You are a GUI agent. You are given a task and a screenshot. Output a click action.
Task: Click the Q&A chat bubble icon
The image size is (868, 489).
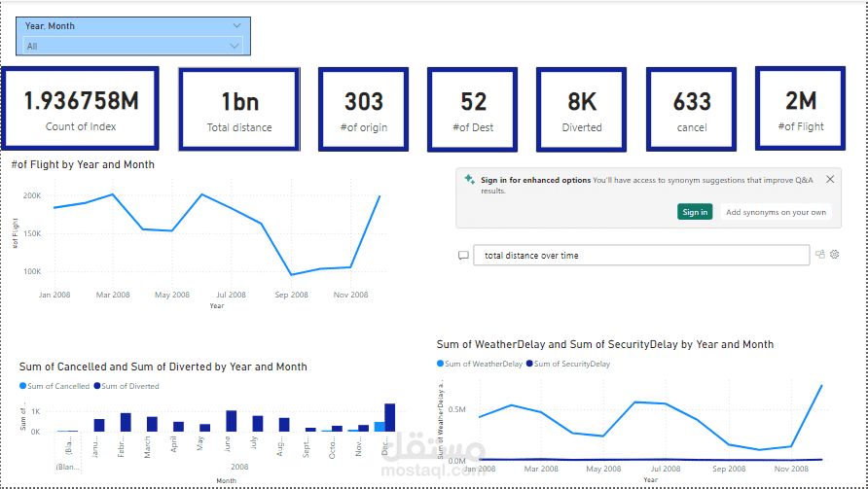click(463, 255)
